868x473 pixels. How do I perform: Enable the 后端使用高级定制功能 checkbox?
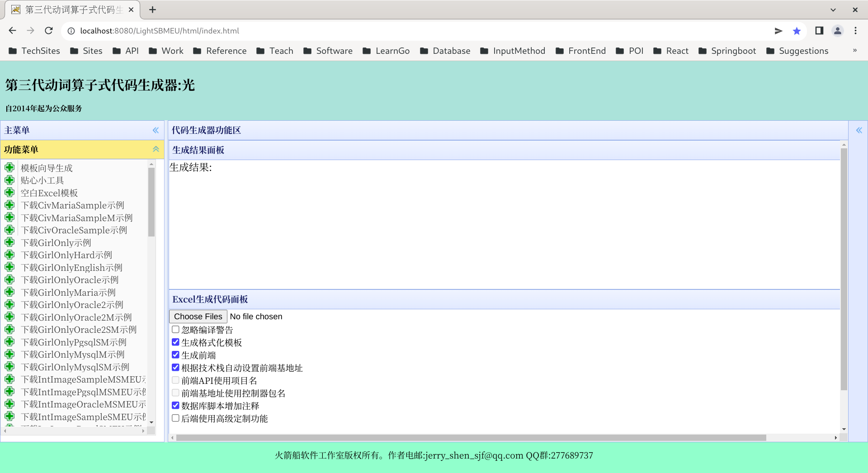click(x=175, y=418)
